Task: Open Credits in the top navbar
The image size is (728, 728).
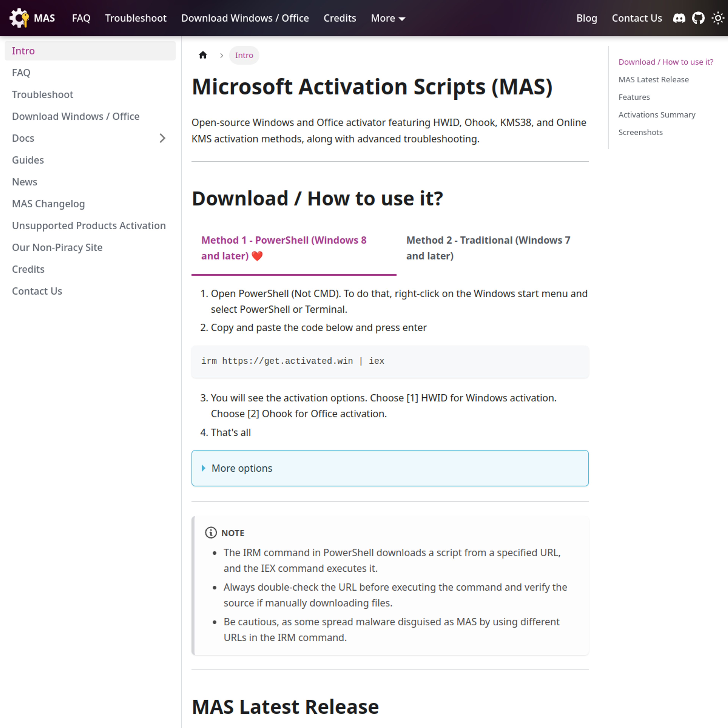Action: point(340,18)
